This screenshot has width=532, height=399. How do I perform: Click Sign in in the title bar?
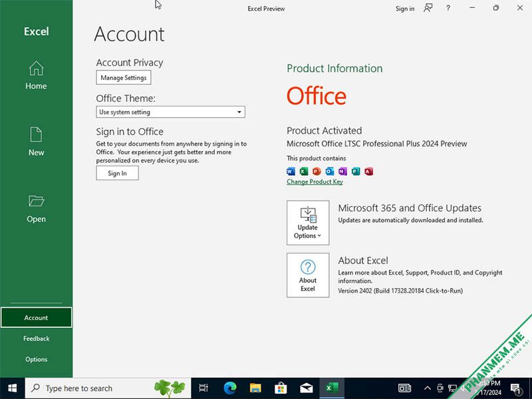click(x=405, y=9)
